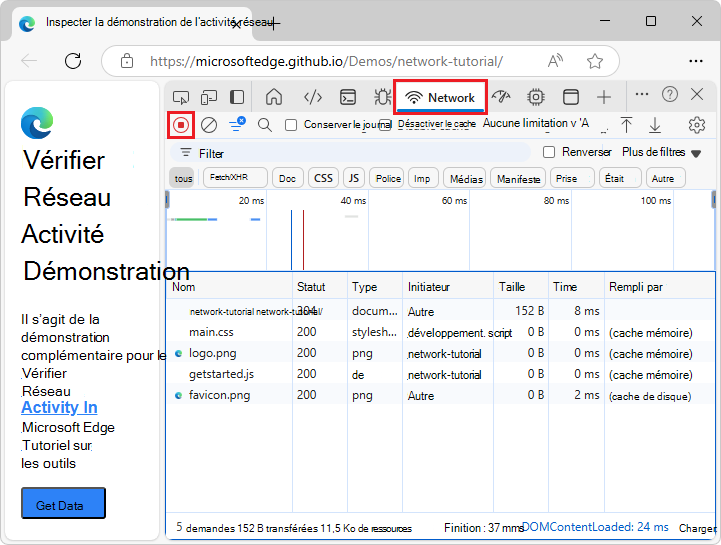Open the Welcome home tool
721x545 pixels.
click(274, 97)
